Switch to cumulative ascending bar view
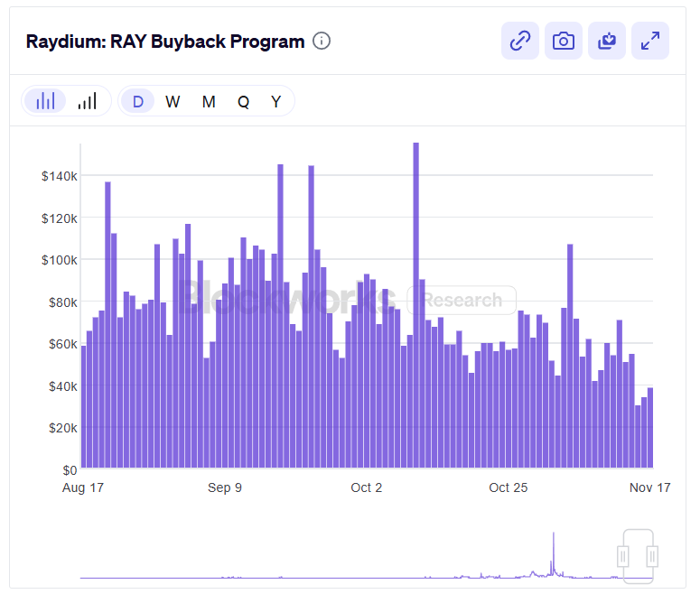 tap(88, 101)
